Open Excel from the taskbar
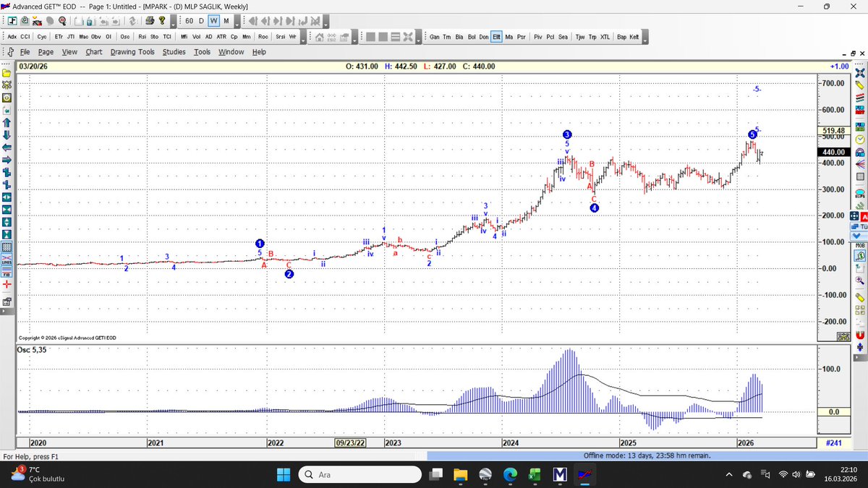The image size is (868, 488). (534, 474)
